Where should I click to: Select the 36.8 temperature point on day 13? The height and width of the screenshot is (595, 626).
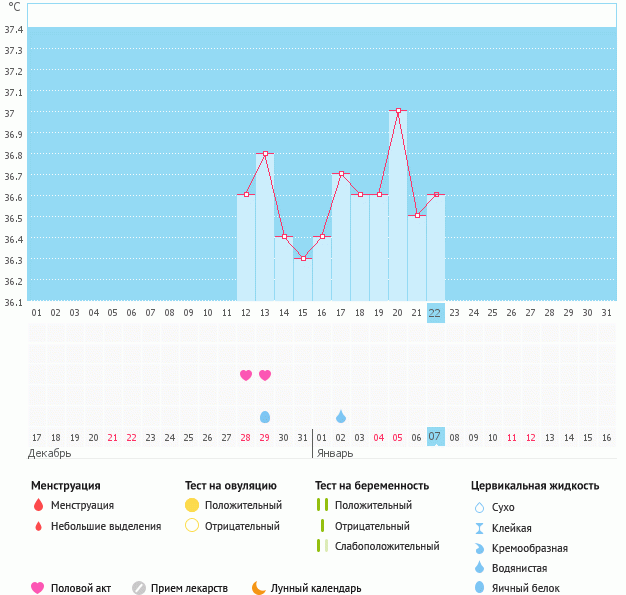pyautogui.click(x=265, y=154)
